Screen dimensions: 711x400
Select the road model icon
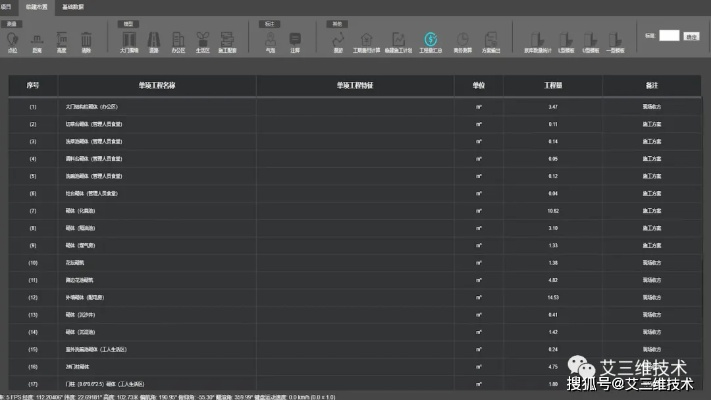pos(154,39)
